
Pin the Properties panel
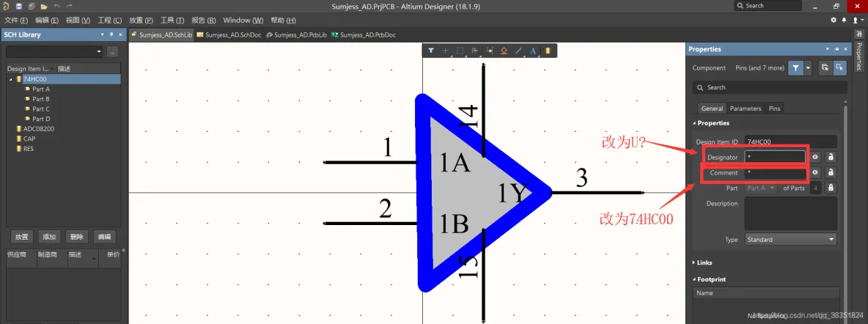coord(836,48)
